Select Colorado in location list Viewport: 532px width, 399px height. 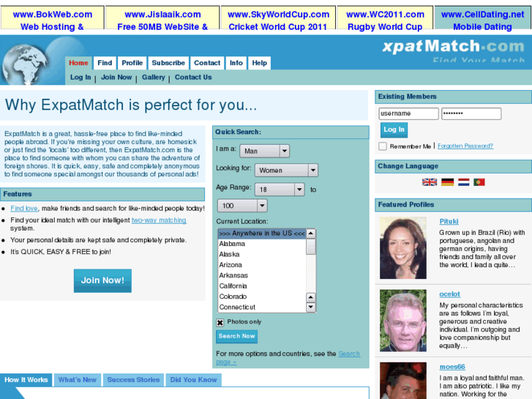[262, 297]
